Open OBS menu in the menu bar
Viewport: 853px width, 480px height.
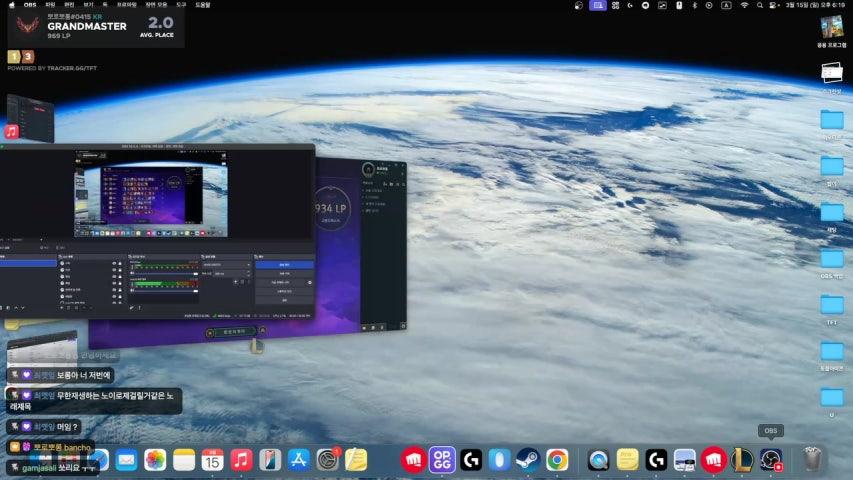pyautogui.click(x=30, y=5)
